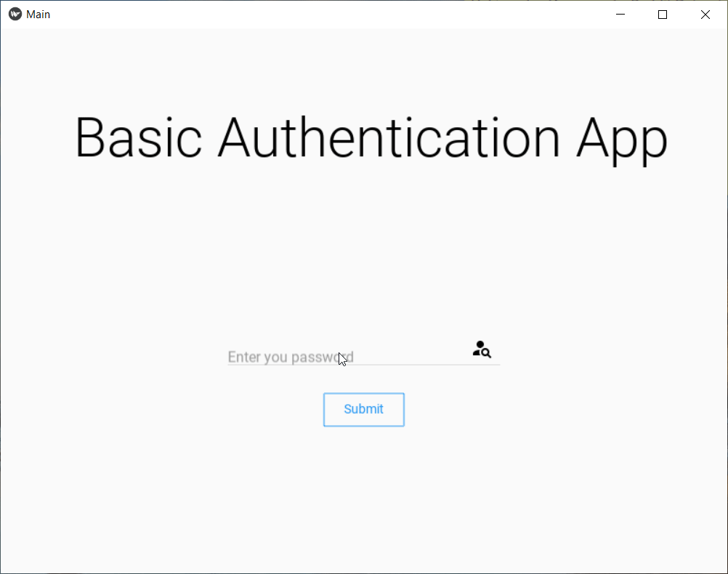Click the word App in the heading
Viewport: 728px width, 574px height.
pyautogui.click(x=622, y=141)
